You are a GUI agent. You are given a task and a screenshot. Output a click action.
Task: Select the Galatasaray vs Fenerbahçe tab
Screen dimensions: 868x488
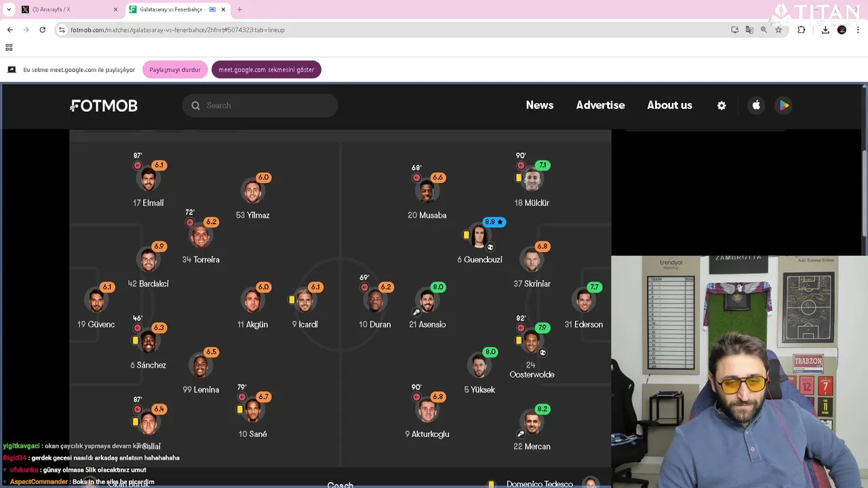pyautogui.click(x=177, y=9)
